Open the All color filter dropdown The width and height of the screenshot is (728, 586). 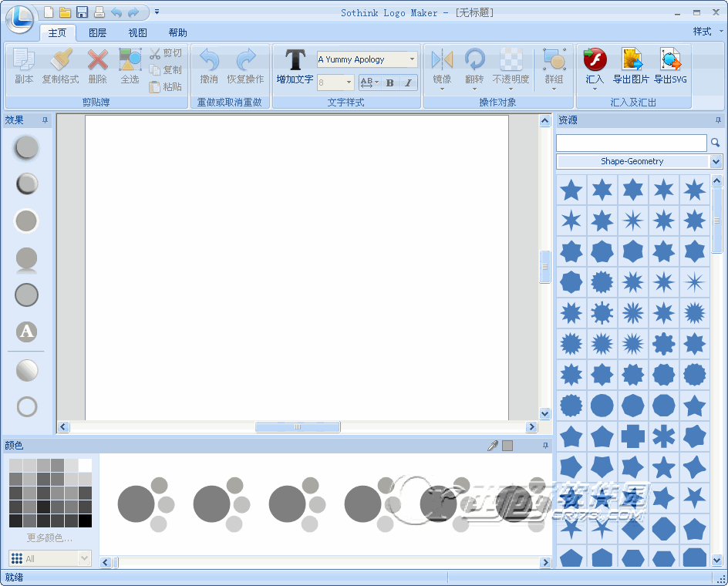85,558
